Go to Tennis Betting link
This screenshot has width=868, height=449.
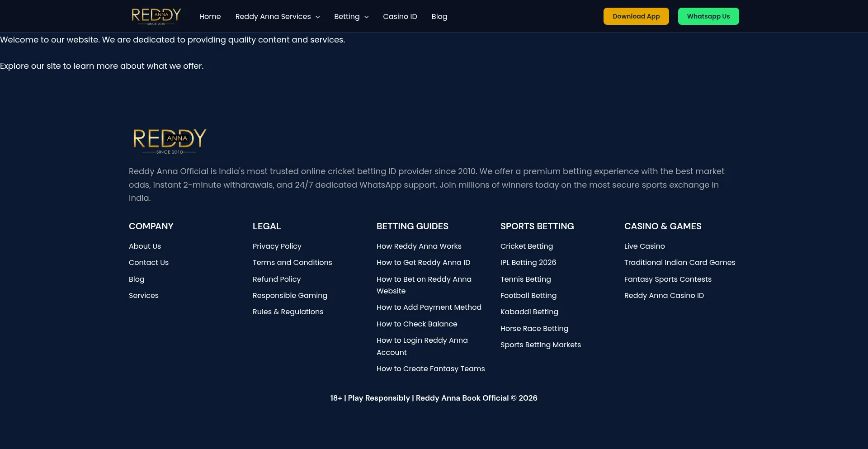(526, 279)
